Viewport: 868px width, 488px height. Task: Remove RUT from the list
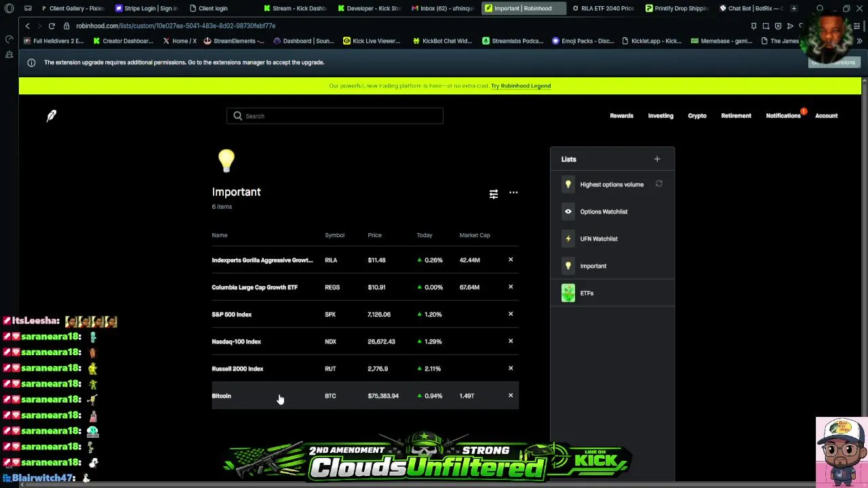click(511, 368)
